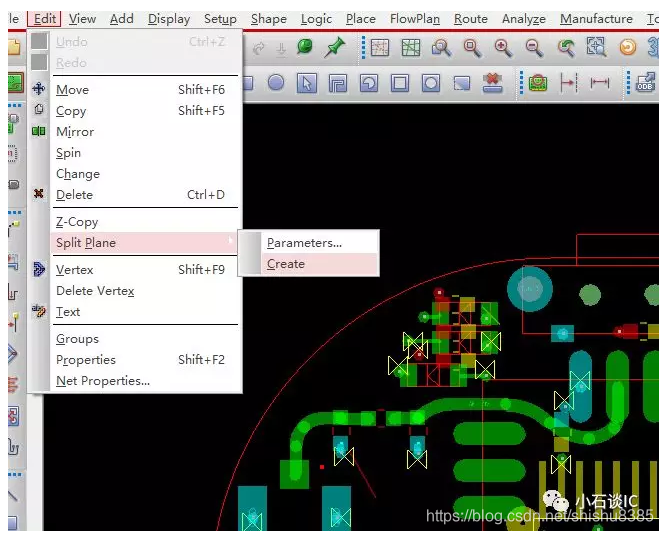
Task: Click the pushpin icon in the toolbar
Action: pos(336,47)
